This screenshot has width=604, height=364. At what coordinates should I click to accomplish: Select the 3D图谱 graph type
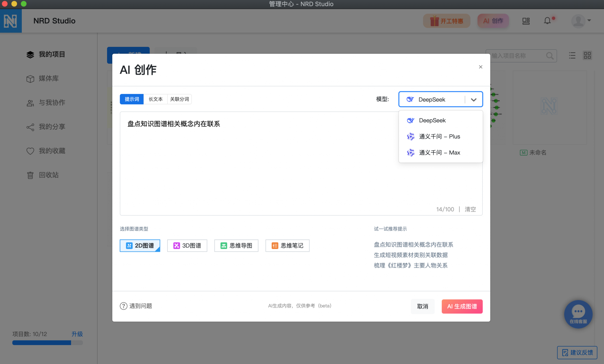pos(187,246)
